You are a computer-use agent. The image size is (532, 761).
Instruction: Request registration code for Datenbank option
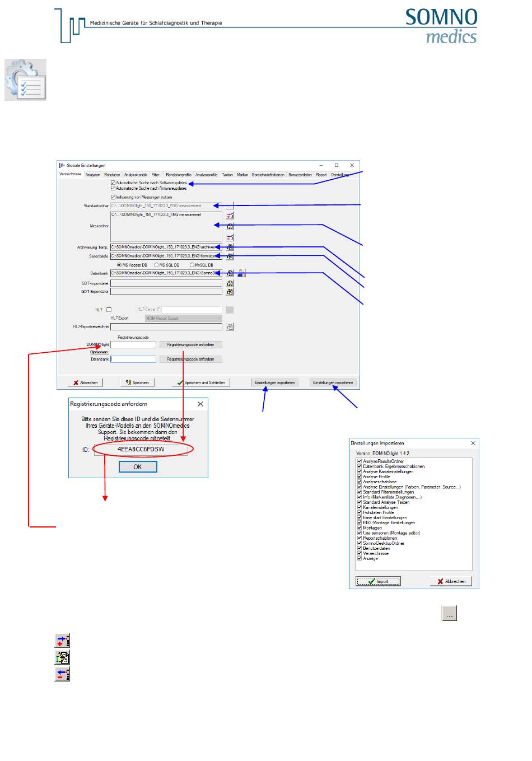pos(190,359)
